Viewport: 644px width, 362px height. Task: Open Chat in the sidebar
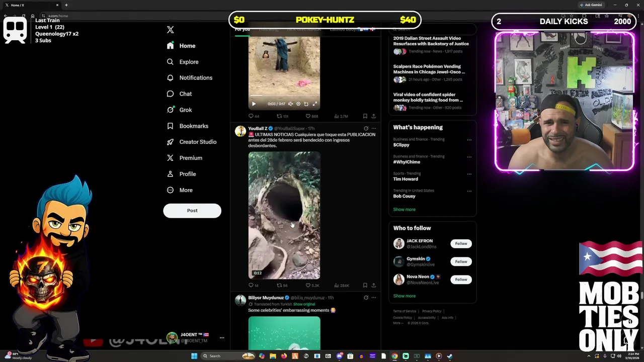click(x=179, y=94)
